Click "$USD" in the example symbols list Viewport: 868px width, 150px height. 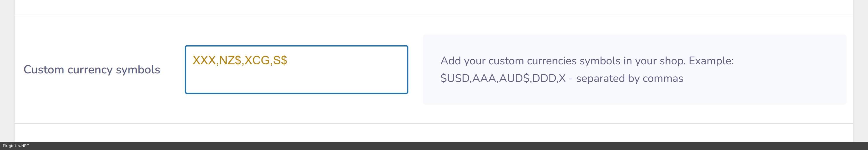455,79
